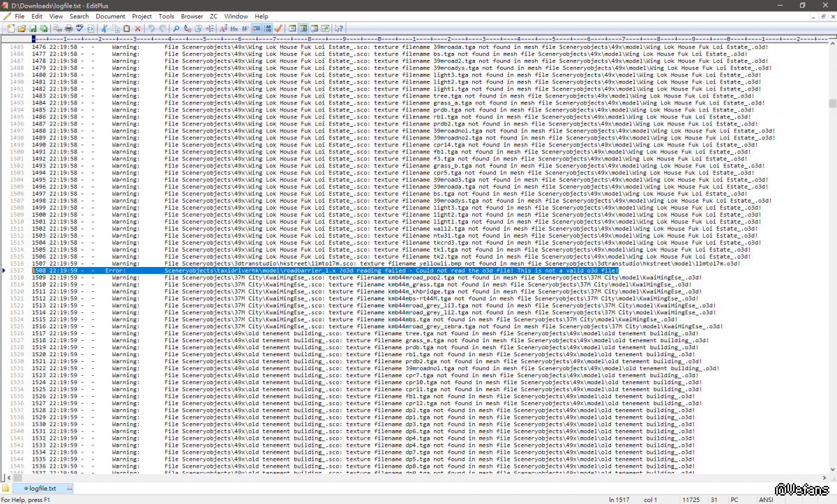This screenshot has width=837, height=504.
Task: Open the Window menu
Action: (236, 16)
